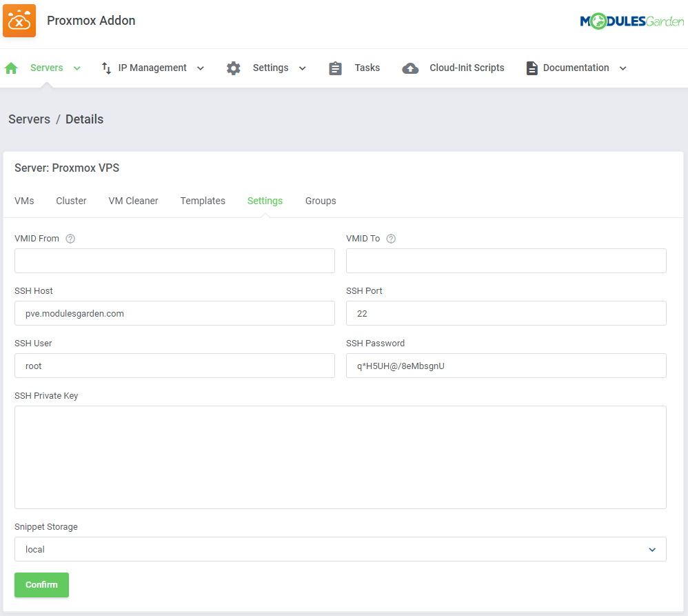The height and width of the screenshot is (616, 688).
Task: Click the Documentation file icon
Action: tap(532, 68)
